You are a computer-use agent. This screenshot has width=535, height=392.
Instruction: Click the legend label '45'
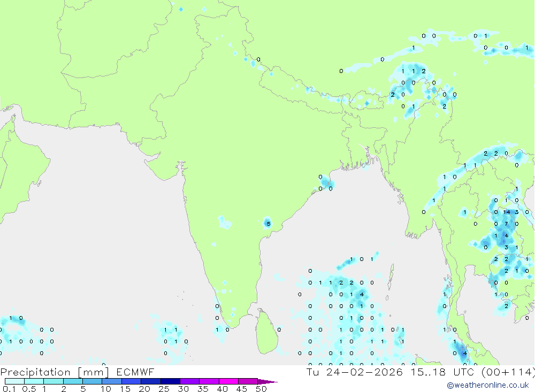[242, 389]
